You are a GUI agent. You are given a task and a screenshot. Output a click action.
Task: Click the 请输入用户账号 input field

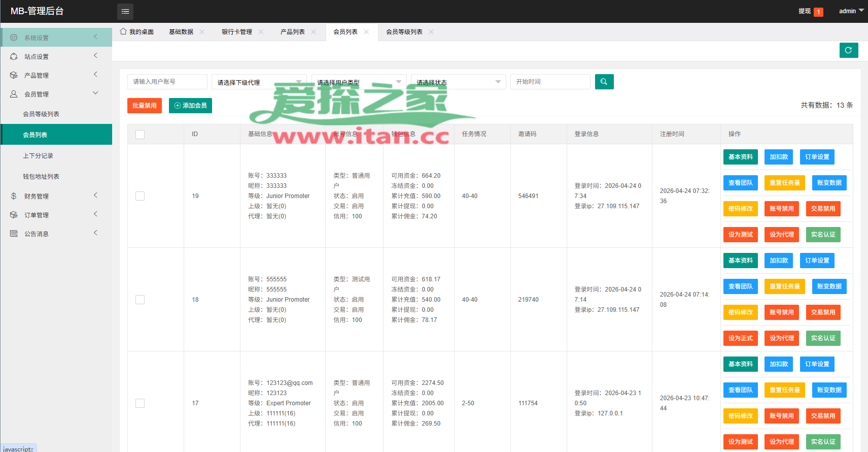[x=167, y=82]
